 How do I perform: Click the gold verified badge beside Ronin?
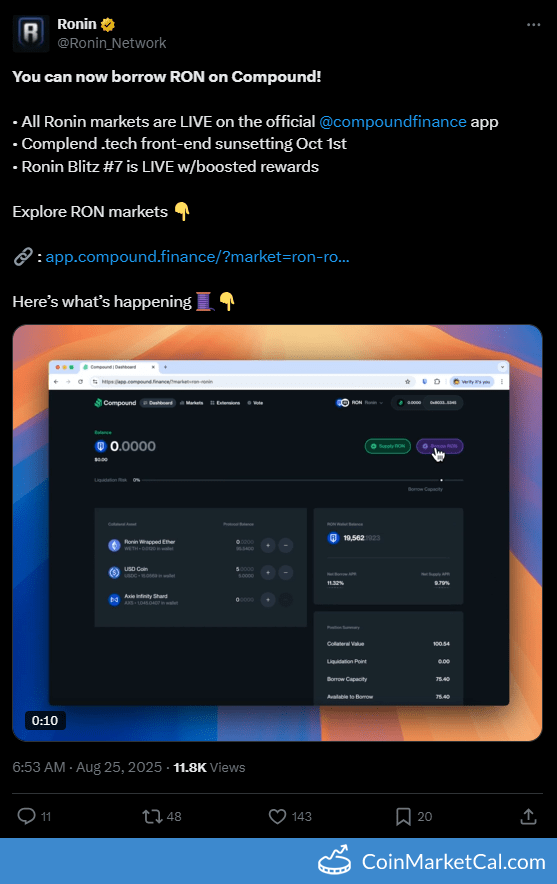[108, 25]
